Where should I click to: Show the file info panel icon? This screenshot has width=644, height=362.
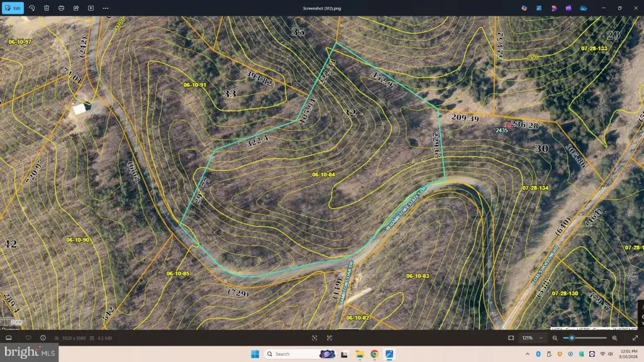tap(43, 338)
